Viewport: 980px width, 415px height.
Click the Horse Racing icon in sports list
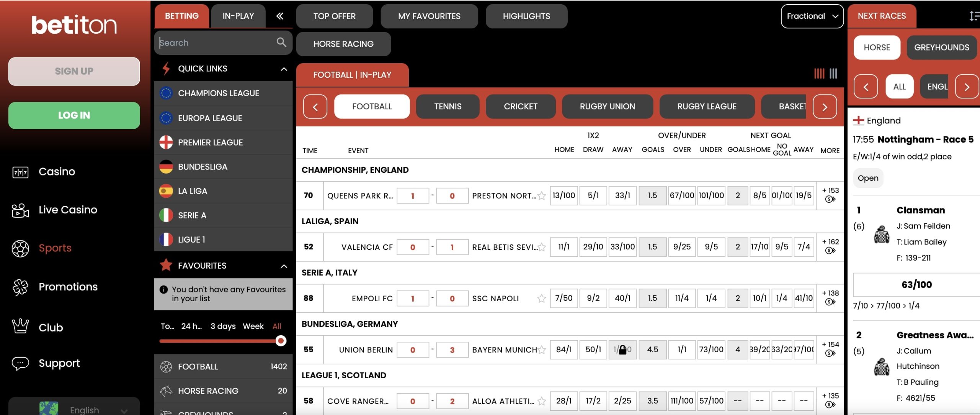[x=166, y=391]
